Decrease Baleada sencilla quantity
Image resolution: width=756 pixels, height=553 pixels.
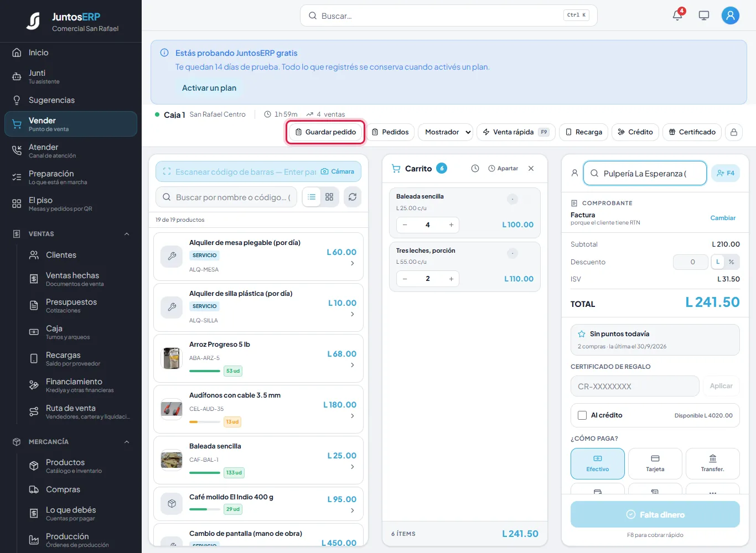(405, 225)
